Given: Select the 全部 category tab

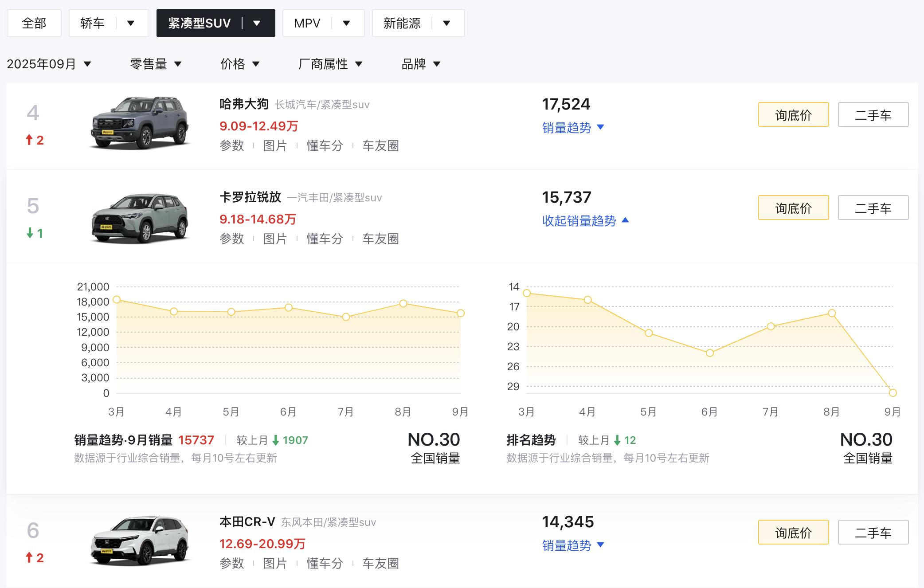Looking at the screenshot, I should pyautogui.click(x=34, y=23).
